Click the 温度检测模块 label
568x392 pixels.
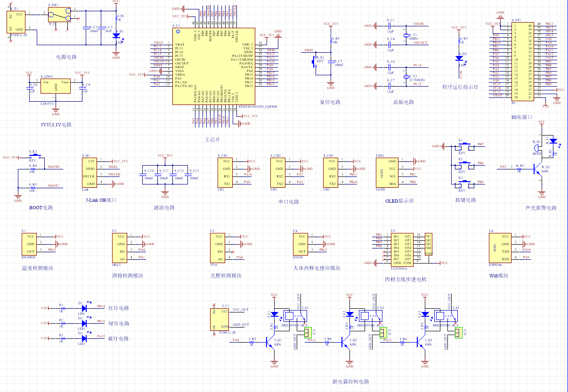coord(37,268)
